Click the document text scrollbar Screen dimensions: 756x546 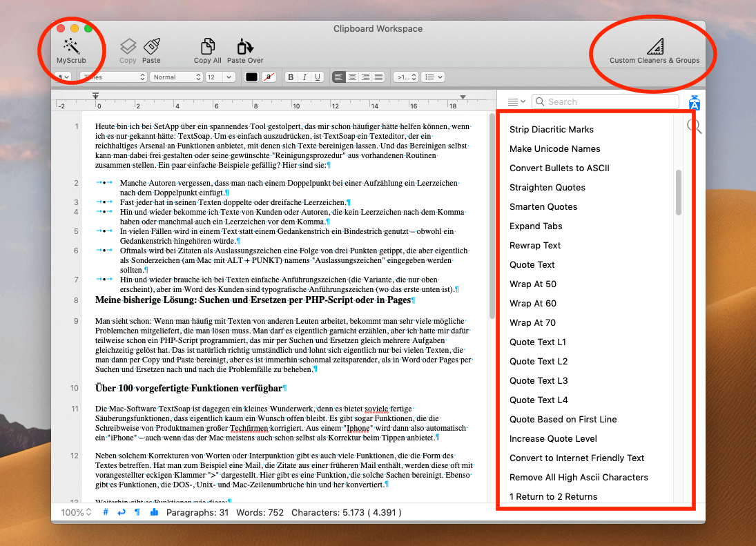[x=492, y=216]
